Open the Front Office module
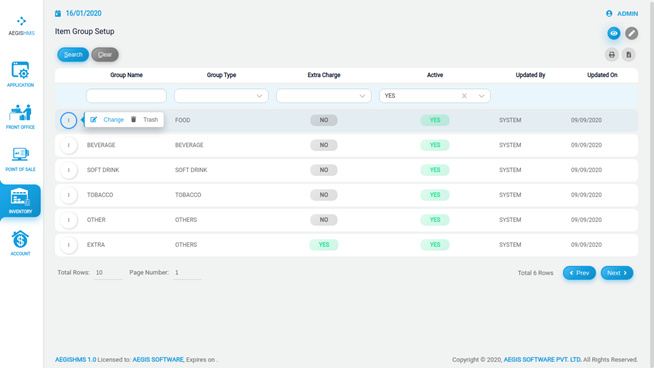This screenshot has width=654, height=368. pos(20,116)
